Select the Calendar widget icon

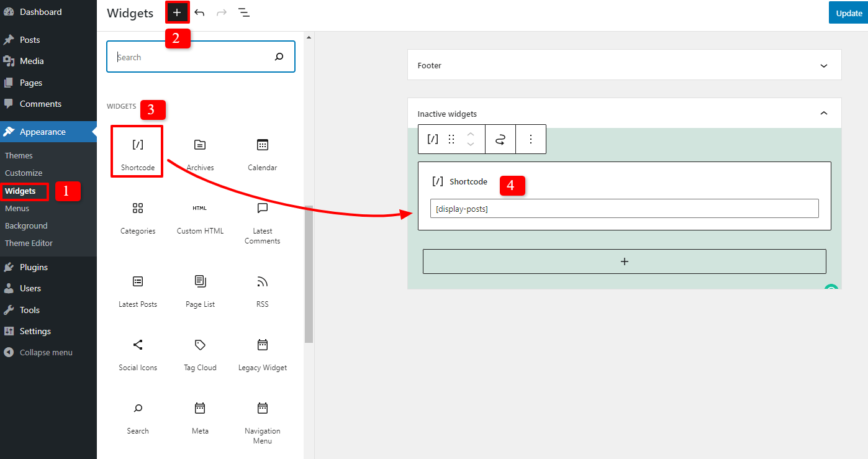(262, 152)
